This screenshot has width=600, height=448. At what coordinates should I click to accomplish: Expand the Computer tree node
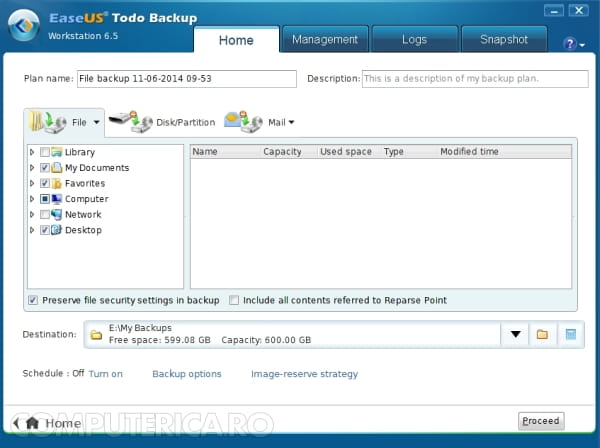(x=32, y=199)
